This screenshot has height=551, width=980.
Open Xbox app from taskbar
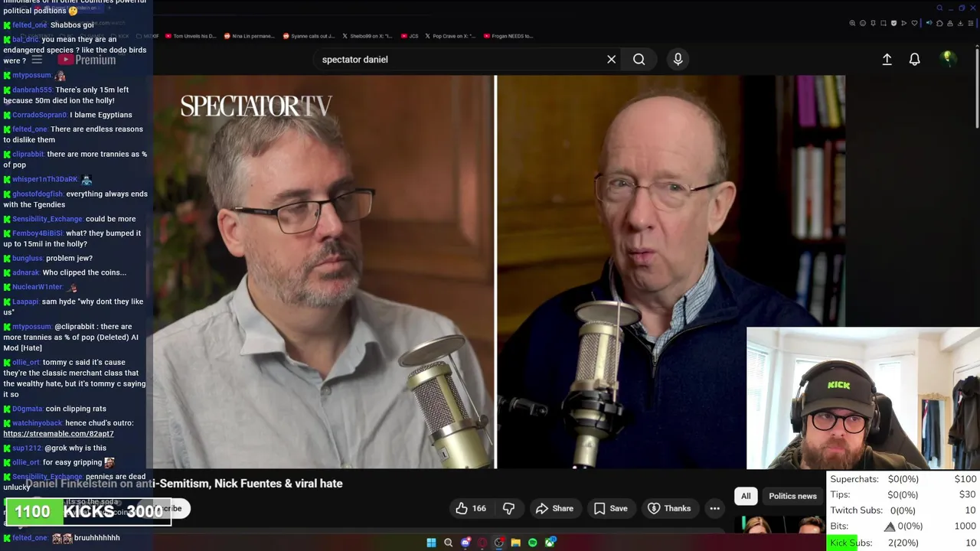(550, 543)
